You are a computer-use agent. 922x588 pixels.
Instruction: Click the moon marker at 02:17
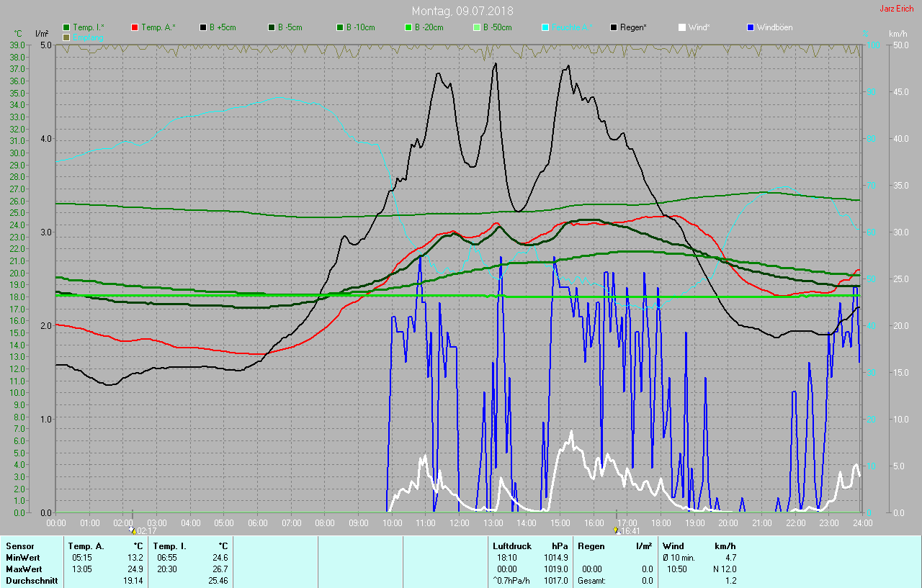point(133,530)
